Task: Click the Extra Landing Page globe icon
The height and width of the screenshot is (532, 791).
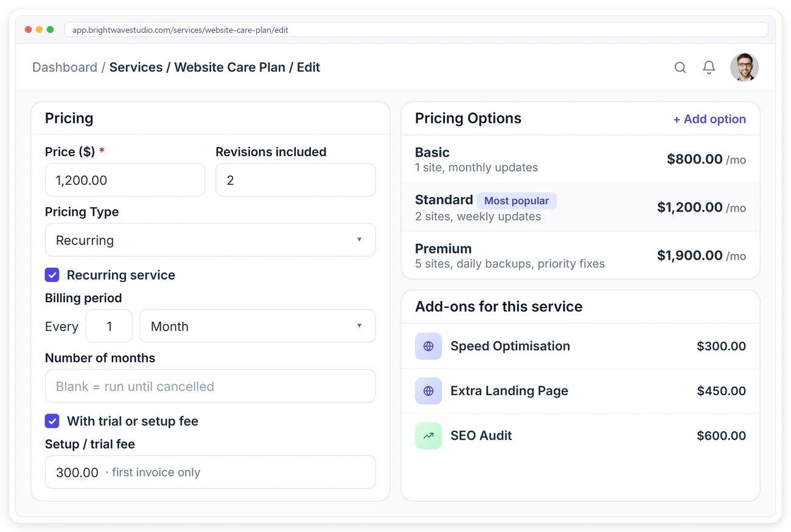Action: coord(428,391)
